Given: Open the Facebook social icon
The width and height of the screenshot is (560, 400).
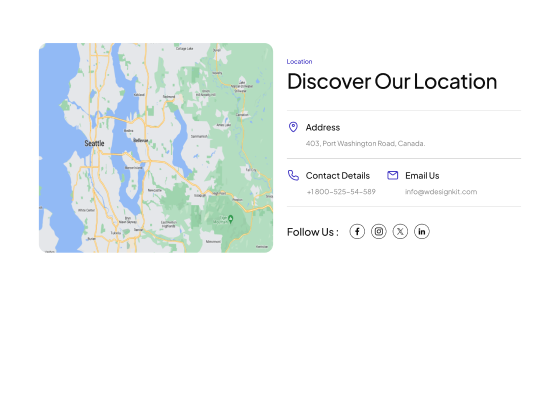Looking at the screenshot, I should coord(357,231).
